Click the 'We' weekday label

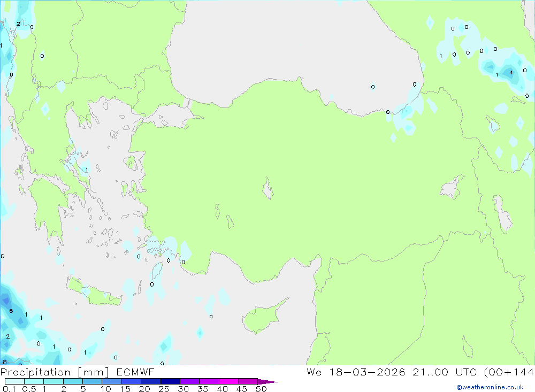point(314,372)
